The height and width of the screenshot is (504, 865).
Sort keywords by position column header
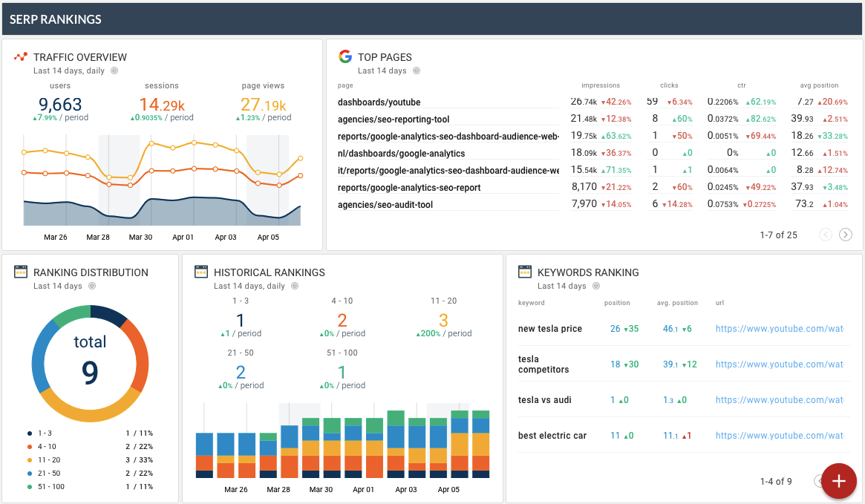(x=617, y=303)
